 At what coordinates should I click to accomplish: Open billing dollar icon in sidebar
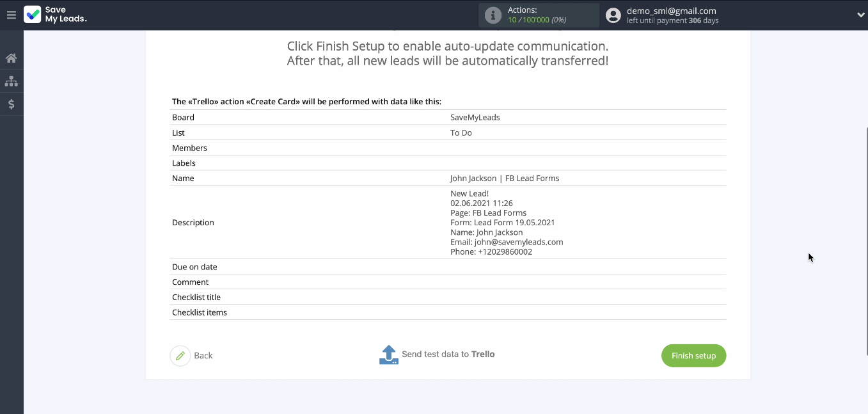click(x=11, y=104)
